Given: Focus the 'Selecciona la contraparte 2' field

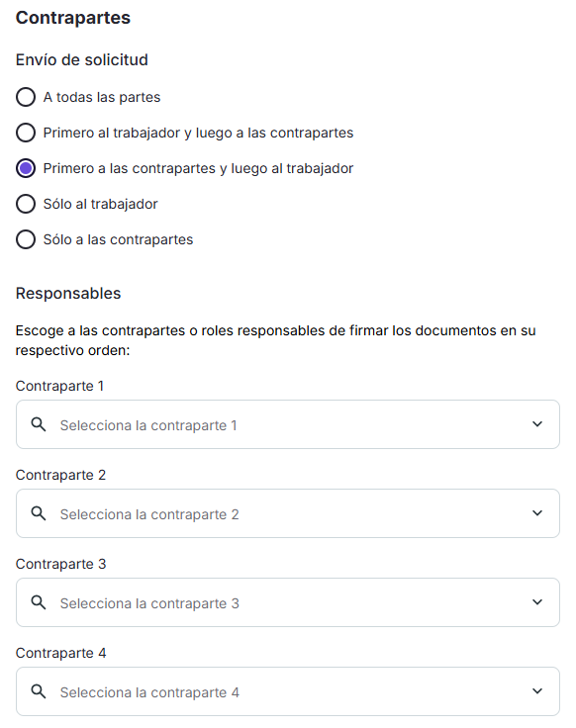Looking at the screenshot, I should 288,513.
